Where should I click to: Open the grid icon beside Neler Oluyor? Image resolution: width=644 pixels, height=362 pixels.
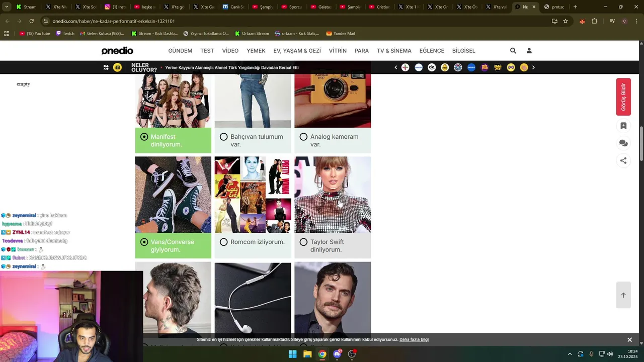point(106,67)
